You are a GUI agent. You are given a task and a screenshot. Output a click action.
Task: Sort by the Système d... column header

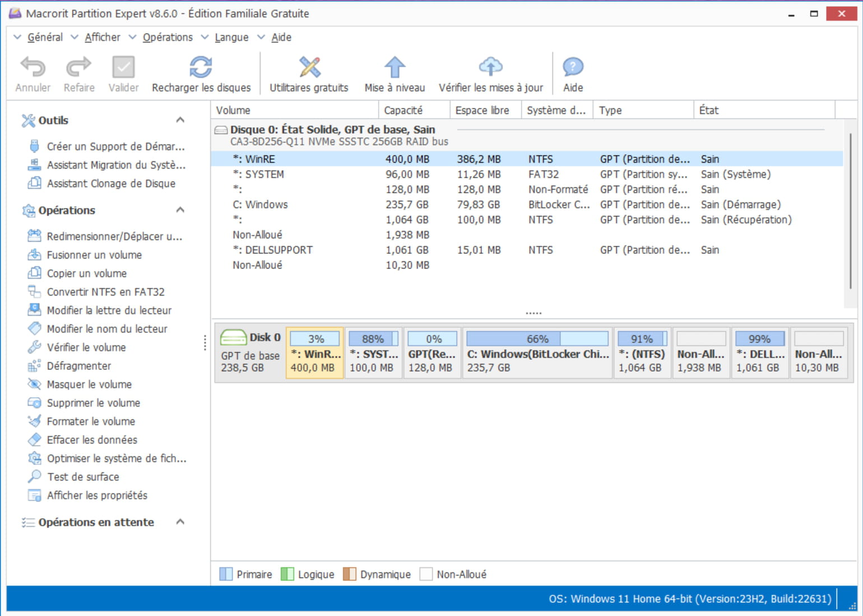click(557, 110)
